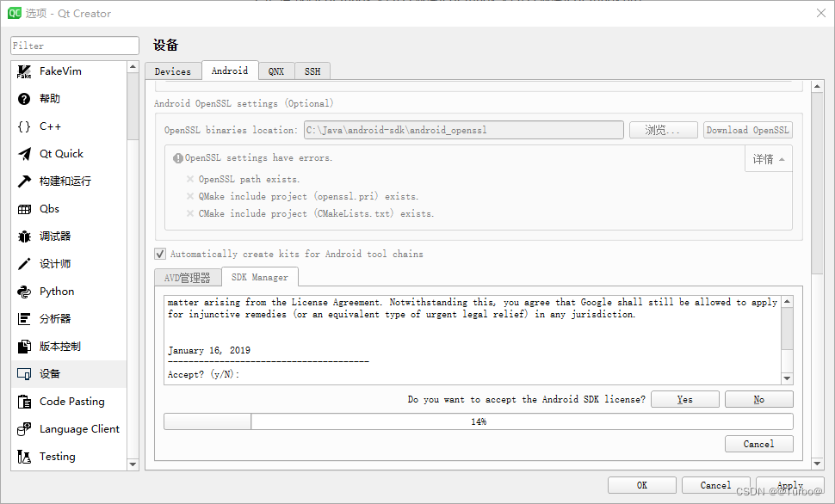Click the settings pane scrollbar thumb
This screenshot has height=504, width=835.
point(817,183)
